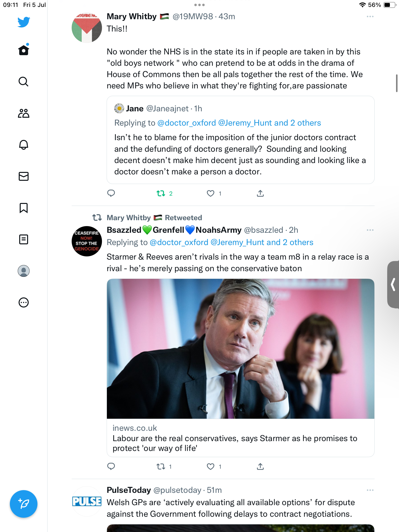Like the Bsazzled tweet about Starmer
The image size is (399, 532).
point(211,466)
